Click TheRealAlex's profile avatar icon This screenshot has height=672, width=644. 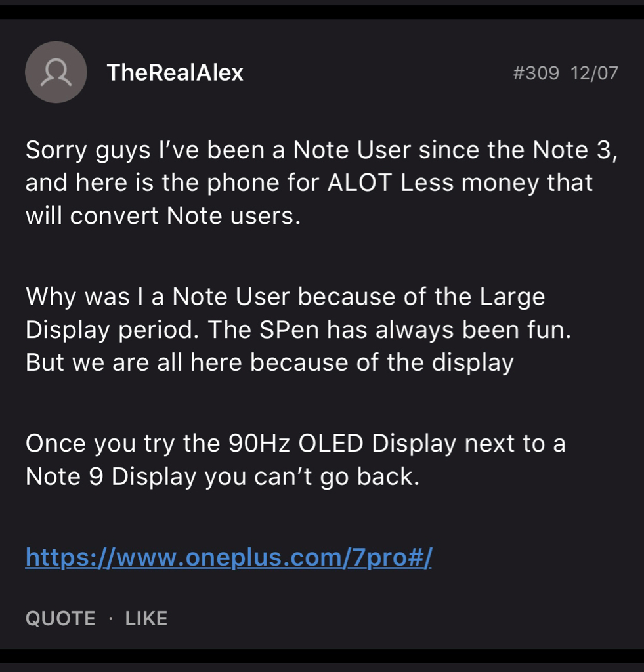tap(56, 72)
